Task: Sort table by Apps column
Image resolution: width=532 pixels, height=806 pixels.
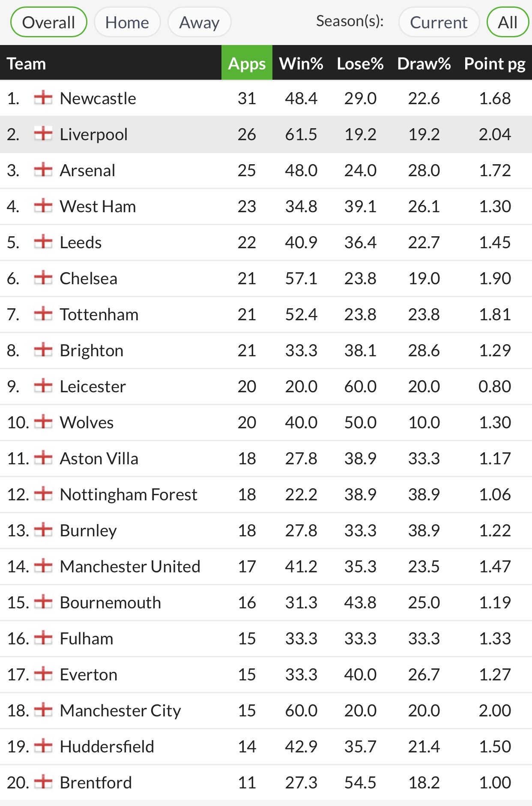Action: (x=247, y=63)
